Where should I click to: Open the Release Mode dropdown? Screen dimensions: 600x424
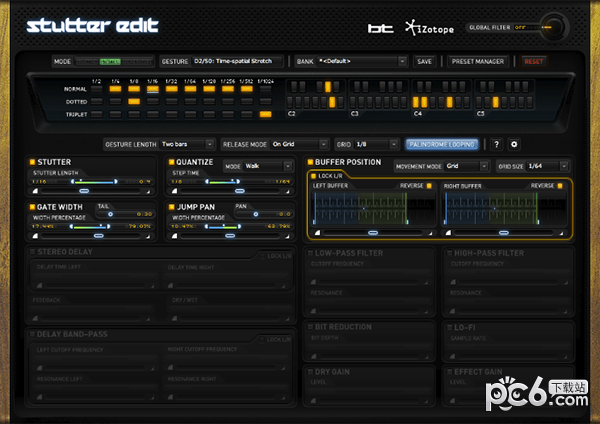[x=299, y=144]
